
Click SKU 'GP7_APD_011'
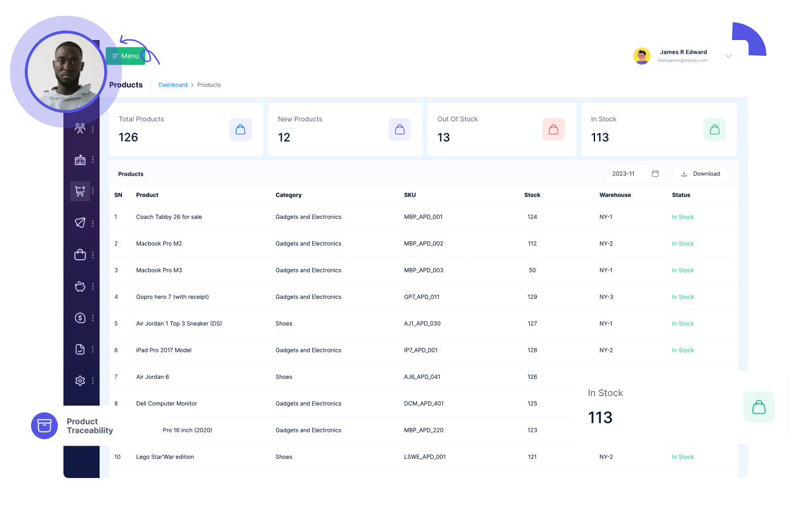(422, 297)
